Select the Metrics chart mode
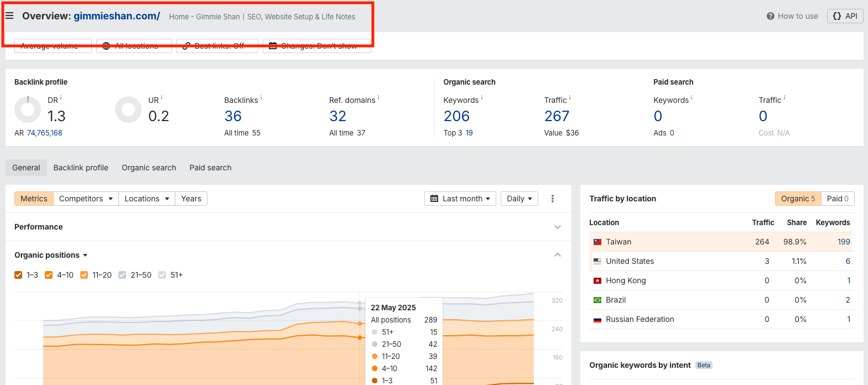868x385 pixels. (x=34, y=199)
